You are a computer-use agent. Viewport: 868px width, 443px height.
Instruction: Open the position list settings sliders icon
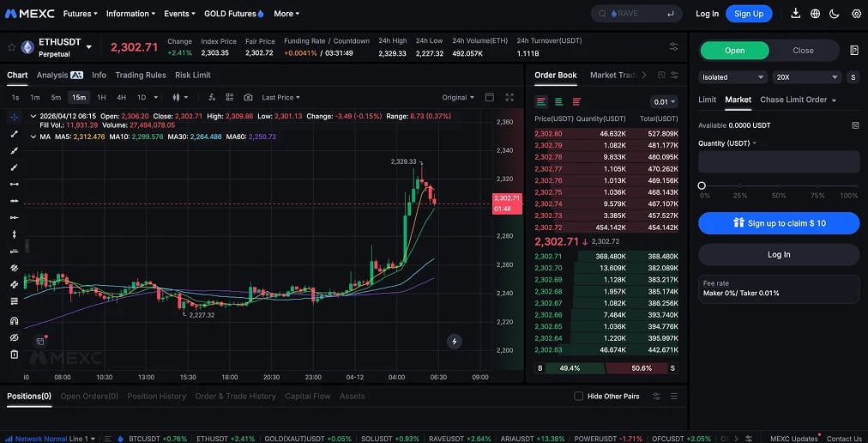tap(656, 396)
